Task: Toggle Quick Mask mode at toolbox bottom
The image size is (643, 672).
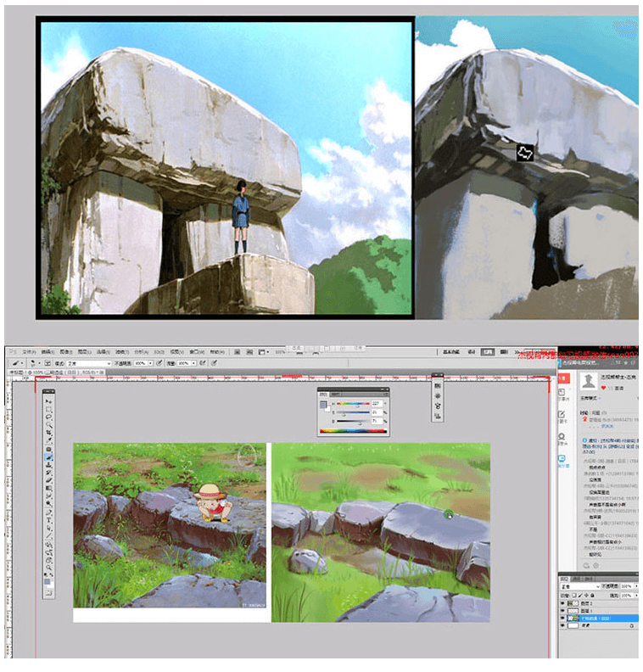Action: [x=49, y=594]
